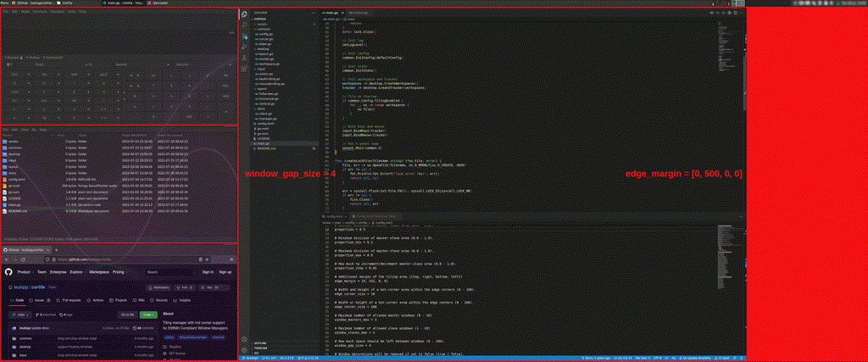Open the Functions menu in Qalculate

tap(40, 12)
